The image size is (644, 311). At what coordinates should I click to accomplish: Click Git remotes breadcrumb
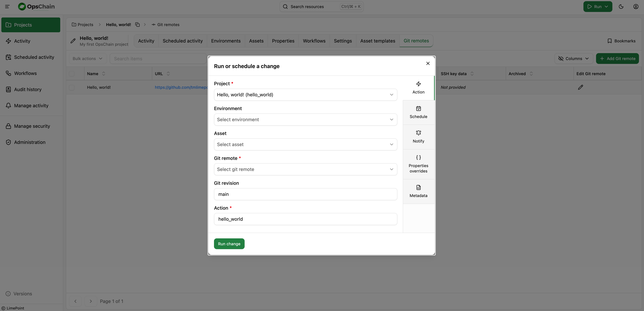point(166,25)
